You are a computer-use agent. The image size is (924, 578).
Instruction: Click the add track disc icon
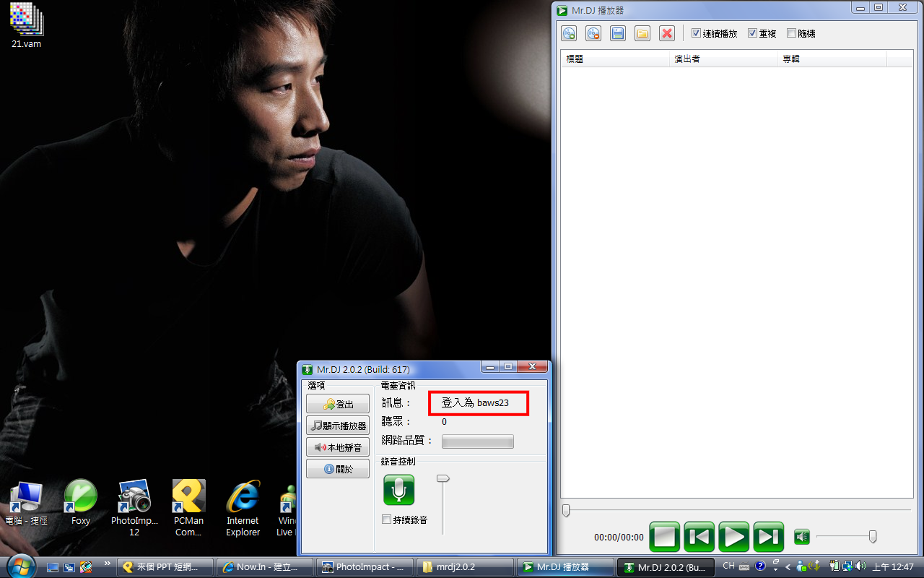569,33
